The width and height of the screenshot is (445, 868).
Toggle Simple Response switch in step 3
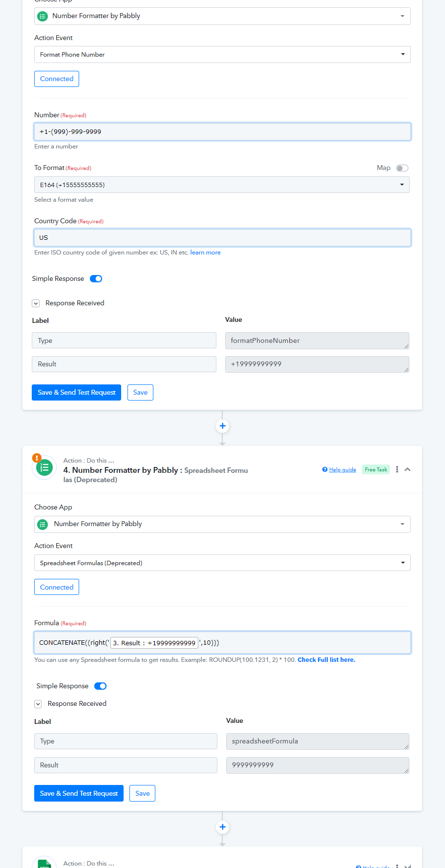(x=96, y=279)
